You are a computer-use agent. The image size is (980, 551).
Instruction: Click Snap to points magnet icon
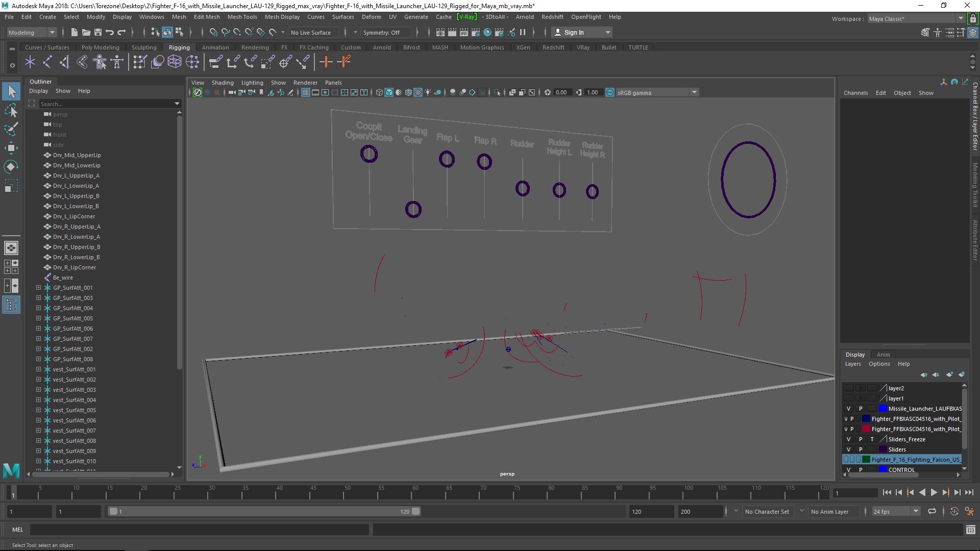click(x=237, y=32)
